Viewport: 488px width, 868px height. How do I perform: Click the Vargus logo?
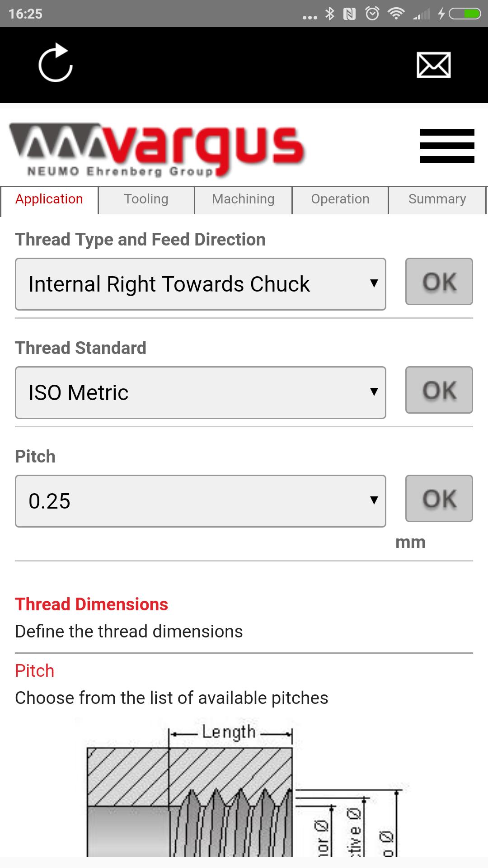[156, 150]
